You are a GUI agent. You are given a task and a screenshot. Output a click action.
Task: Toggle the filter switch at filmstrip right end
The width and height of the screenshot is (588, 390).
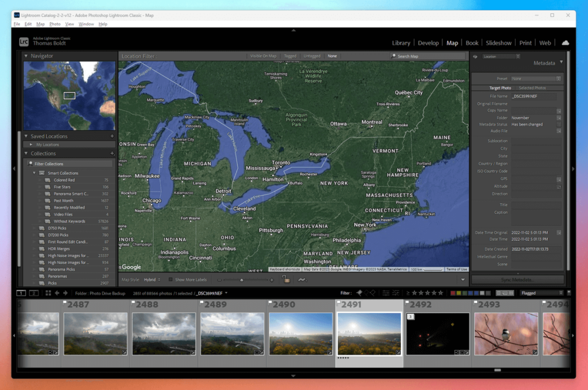pos(569,292)
